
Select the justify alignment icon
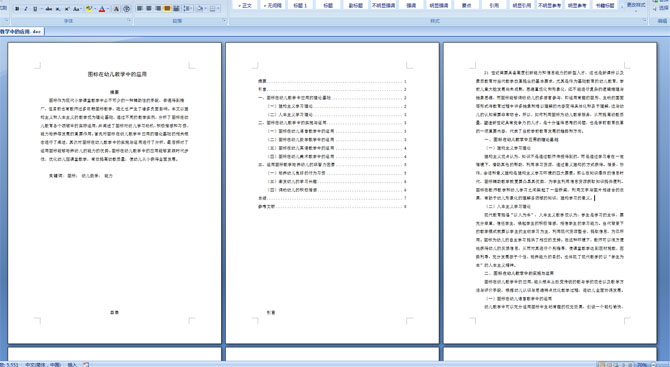click(167, 9)
